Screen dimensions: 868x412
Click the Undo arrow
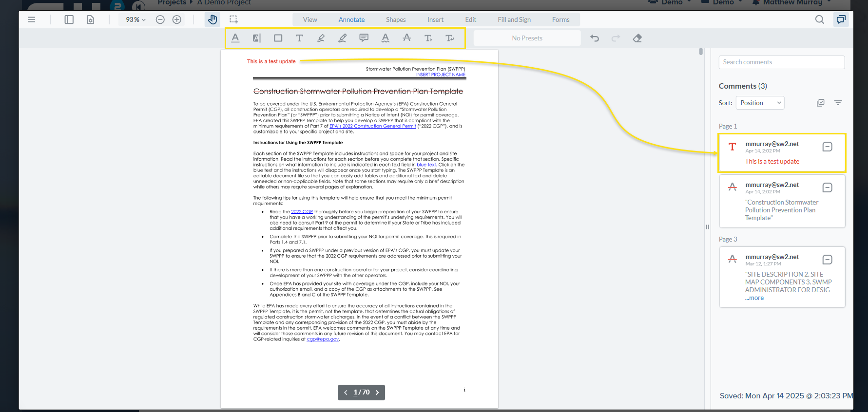594,38
